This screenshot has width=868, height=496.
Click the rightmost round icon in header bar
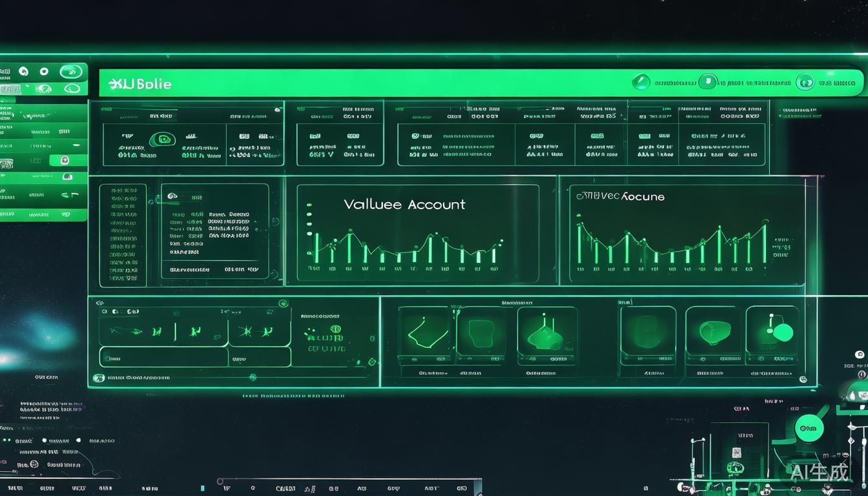coord(805,82)
